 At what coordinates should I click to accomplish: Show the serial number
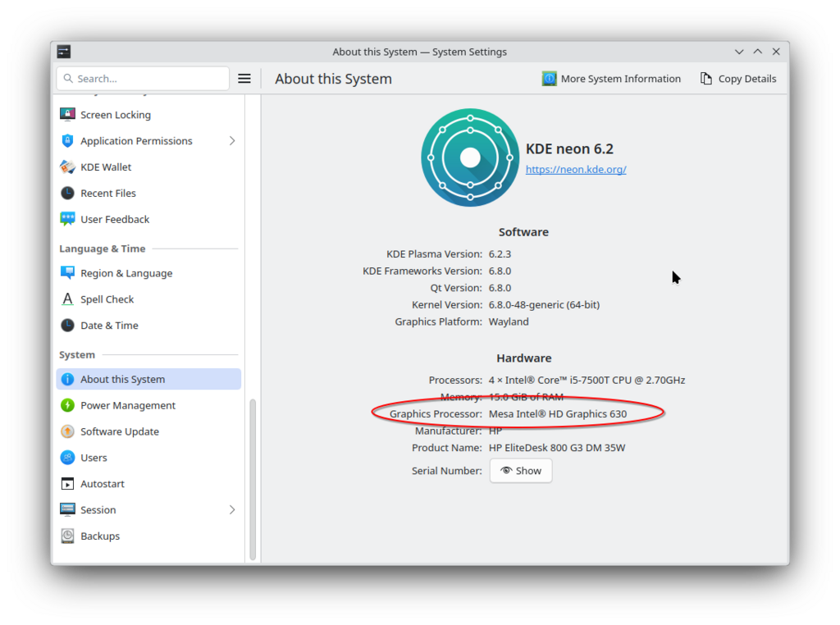pos(521,470)
